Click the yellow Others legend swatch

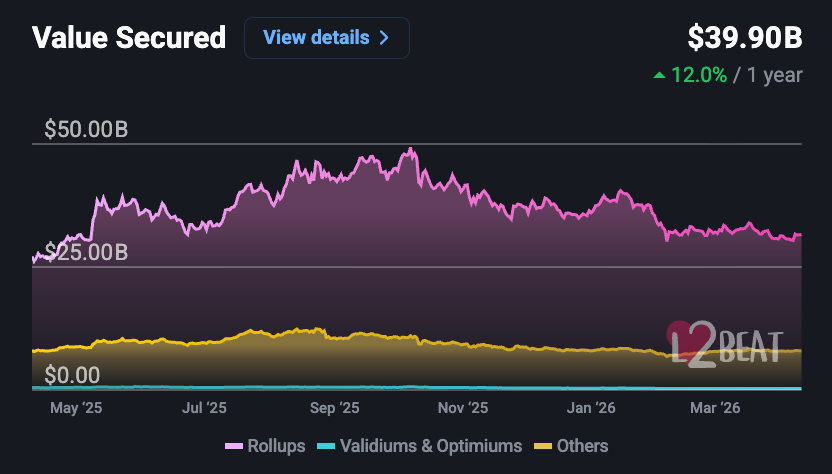pos(543,446)
